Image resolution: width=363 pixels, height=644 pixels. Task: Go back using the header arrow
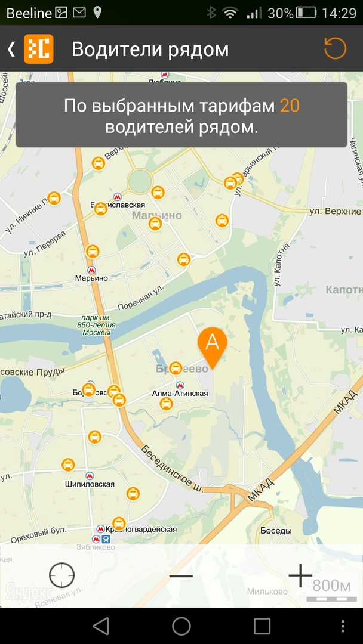pos(11,49)
